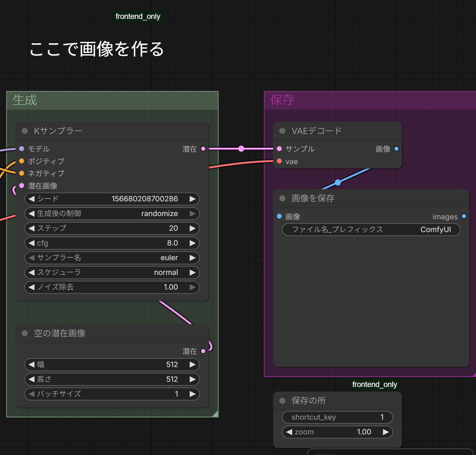Click the 潜在画像 input socket
The width and height of the screenshot is (476, 455).
click(x=22, y=186)
